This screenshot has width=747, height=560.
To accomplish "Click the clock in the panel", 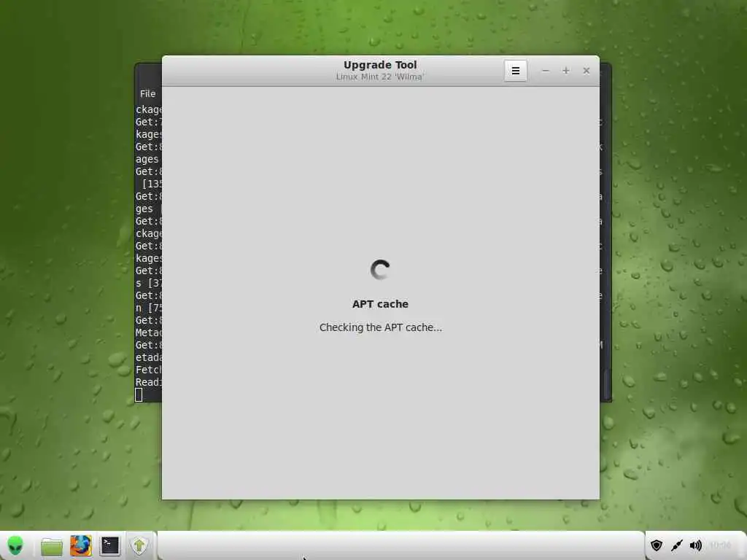I will (x=720, y=545).
